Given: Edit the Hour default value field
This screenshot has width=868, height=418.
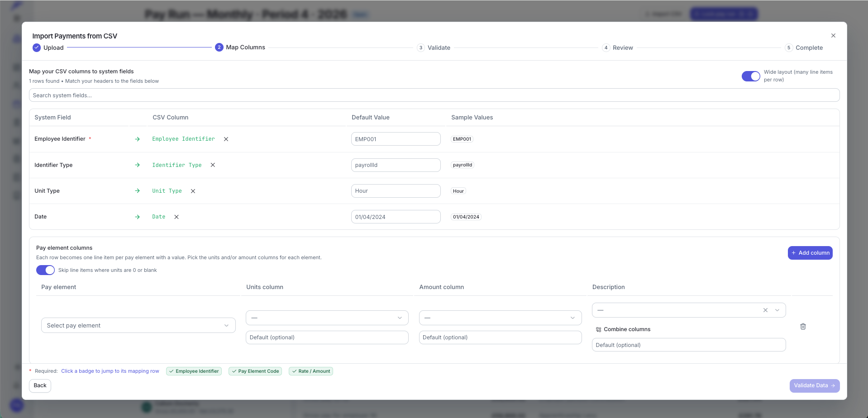Looking at the screenshot, I should pos(396,191).
